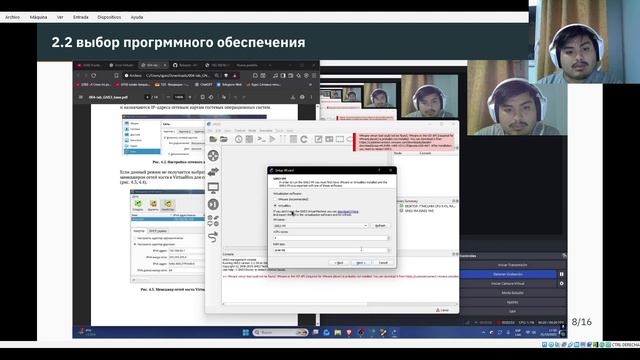Click the add note icon in GNS3 toolbar
640x360 pixels.
(x=318, y=139)
